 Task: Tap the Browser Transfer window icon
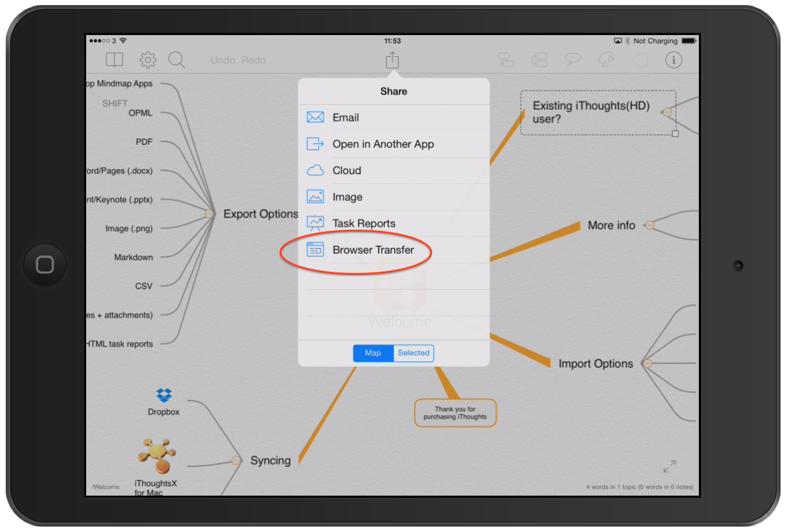pyautogui.click(x=315, y=249)
